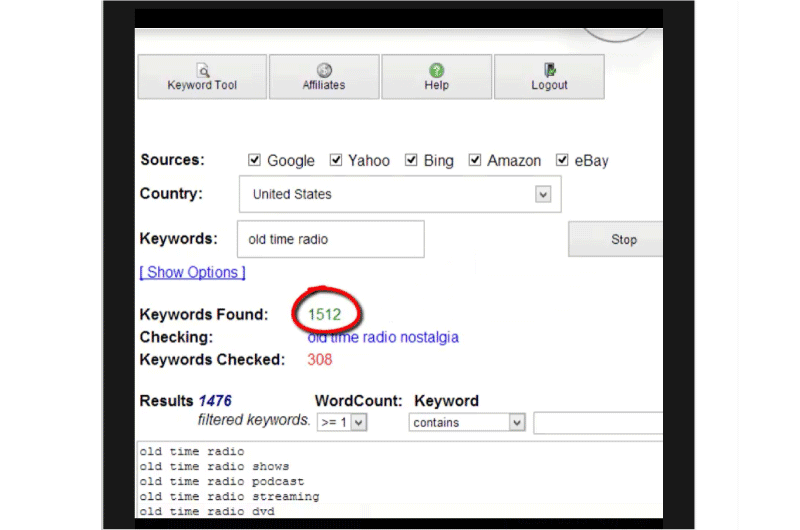Click the Logout tab

549,77
